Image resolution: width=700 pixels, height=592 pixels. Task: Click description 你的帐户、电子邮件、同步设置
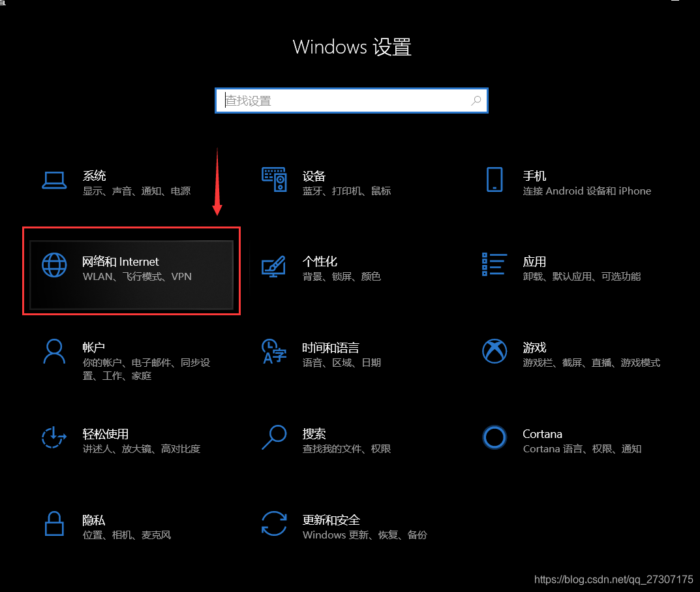(x=146, y=369)
